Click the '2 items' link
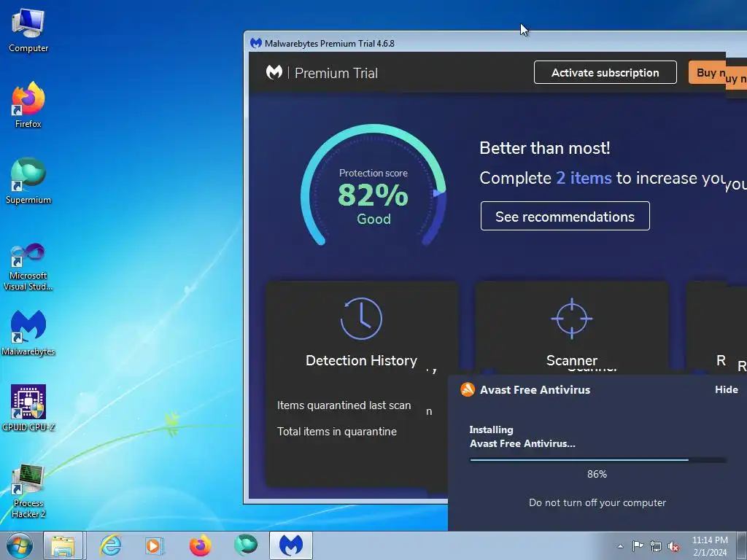Image resolution: width=747 pixels, height=560 pixels. pyautogui.click(x=584, y=178)
